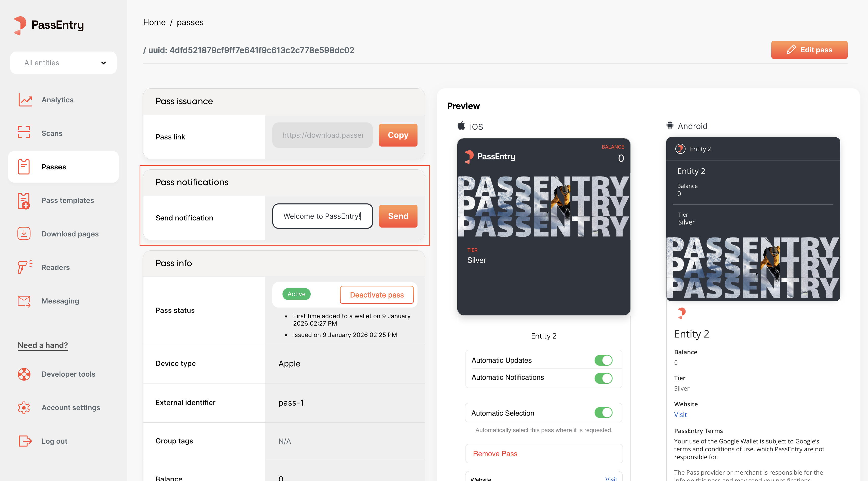Click the Developer tools lifebuoy icon

24,374
